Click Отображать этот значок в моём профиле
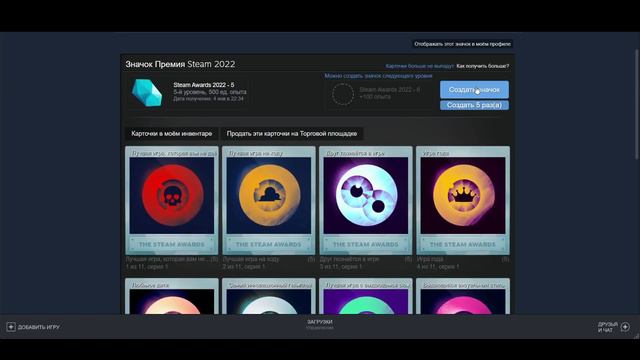The width and height of the screenshot is (640, 360). click(x=462, y=44)
